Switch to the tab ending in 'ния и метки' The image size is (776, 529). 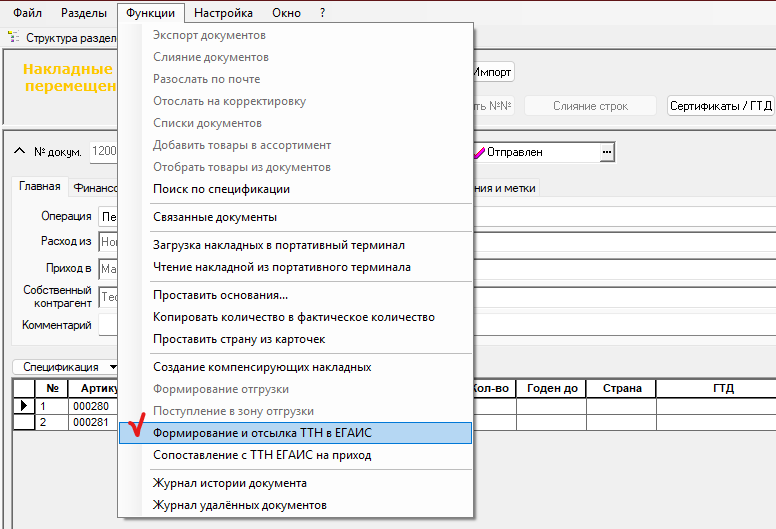click(x=505, y=188)
